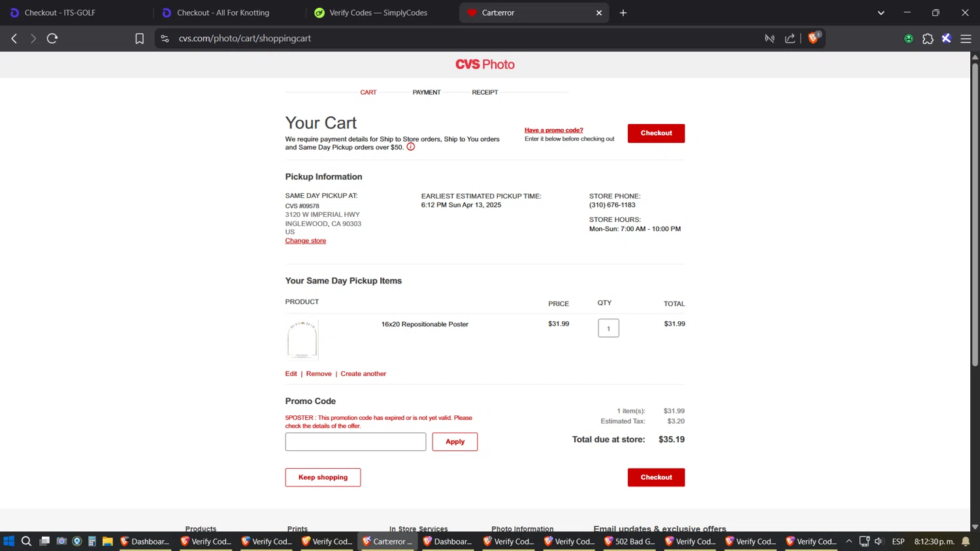The image size is (980, 551).
Task: Click the network display icon in the tray
Action: (x=864, y=541)
